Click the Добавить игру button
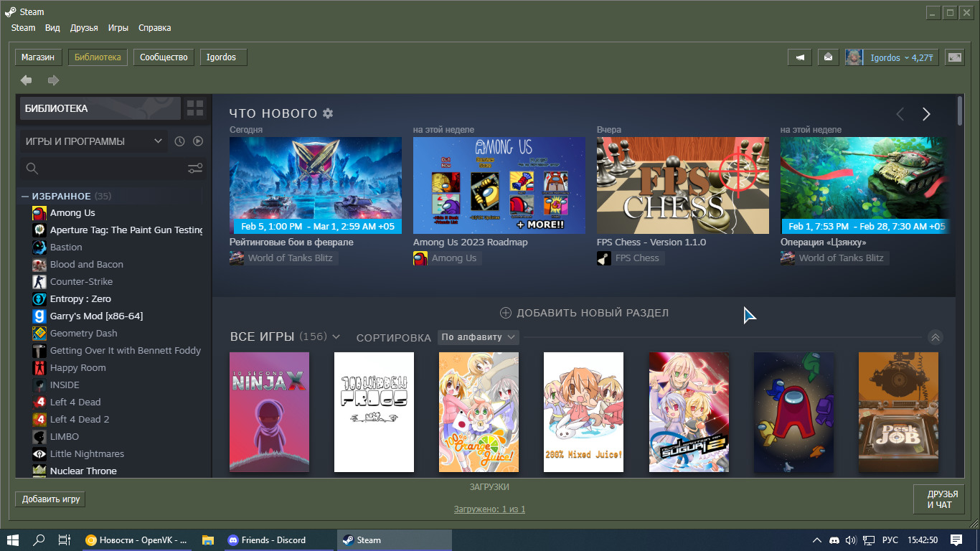Image resolution: width=980 pixels, height=551 pixels. click(50, 499)
